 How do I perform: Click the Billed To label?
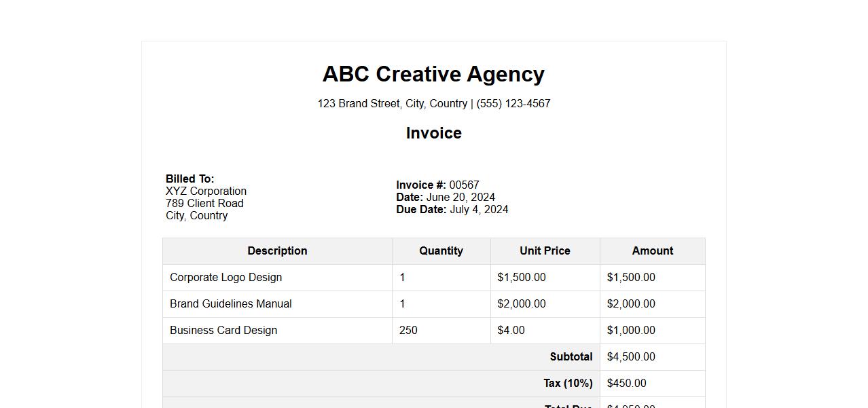point(189,179)
